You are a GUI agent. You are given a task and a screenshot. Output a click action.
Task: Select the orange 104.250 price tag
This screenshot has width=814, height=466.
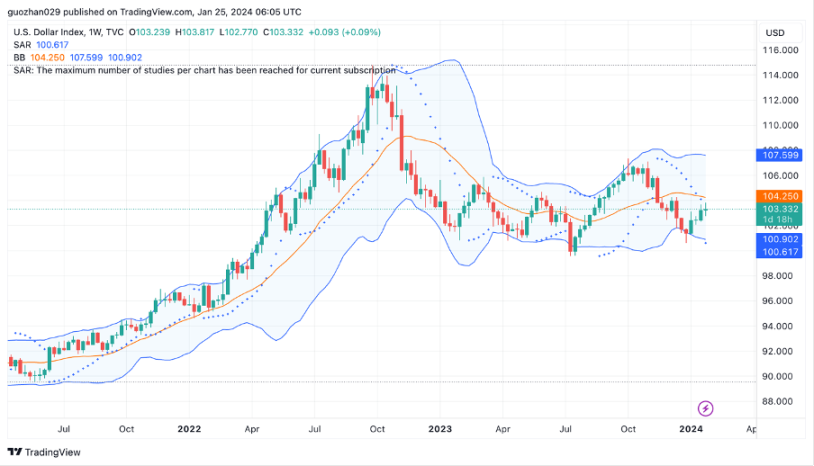780,196
